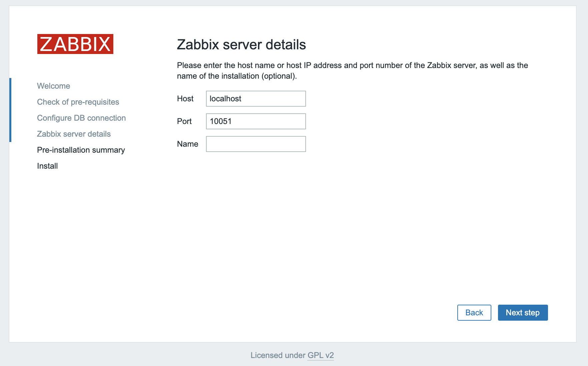Image resolution: width=588 pixels, height=366 pixels.
Task: Select Zabbix server details sidebar step
Action: pyautogui.click(x=74, y=134)
